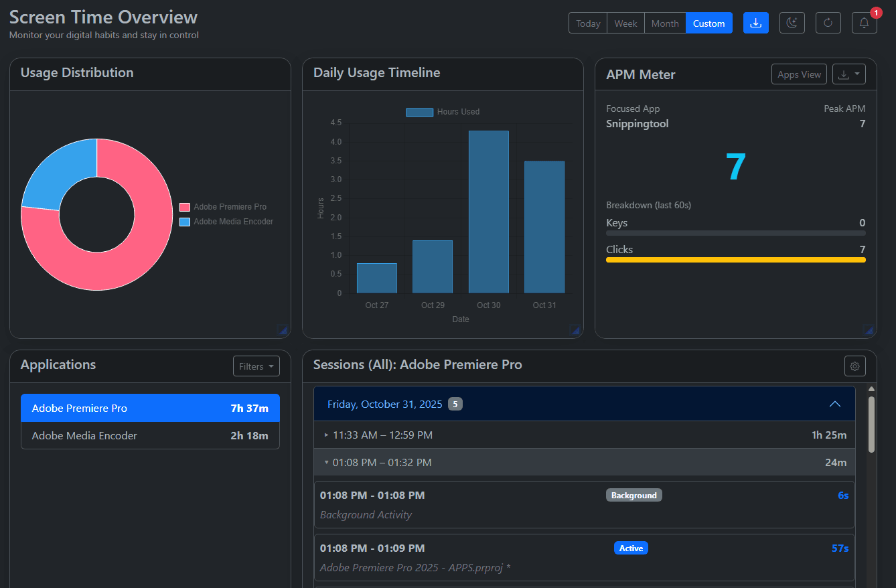This screenshot has width=896, height=588.
Task: Switch to the Week view
Action: click(x=625, y=22)
